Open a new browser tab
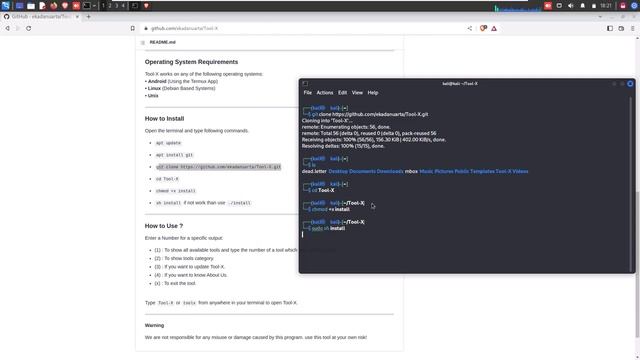 (89, 17)
